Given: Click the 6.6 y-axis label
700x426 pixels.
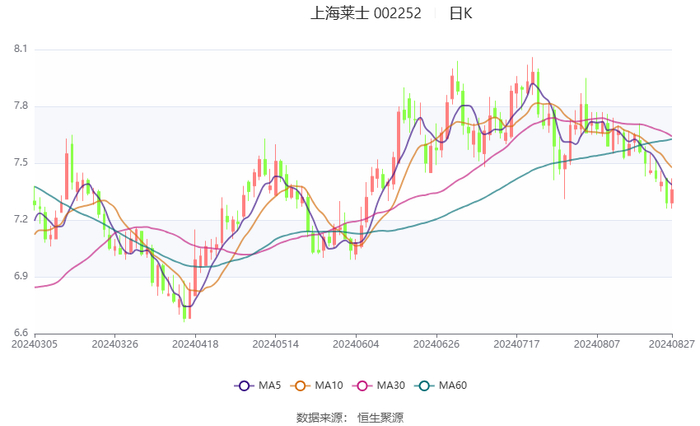Looking at the screenshot, I should tap(21, 333).
